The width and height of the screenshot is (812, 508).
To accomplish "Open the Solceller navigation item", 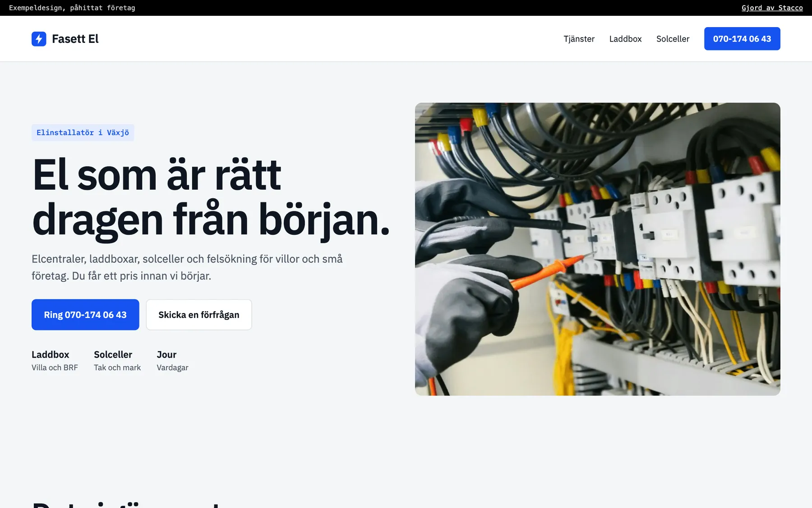I will click(x=673, y=39).
